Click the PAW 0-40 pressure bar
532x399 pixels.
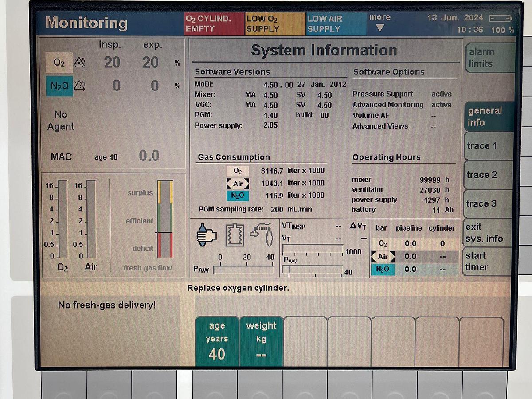243,269
